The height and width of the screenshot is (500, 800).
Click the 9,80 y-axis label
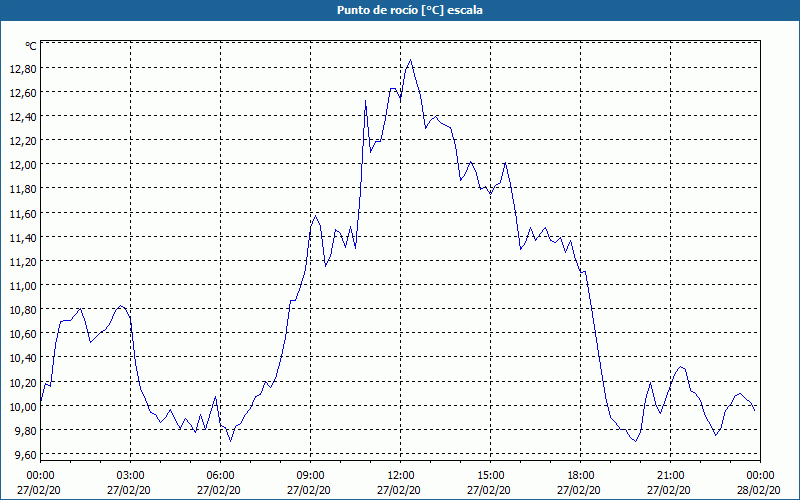coord(26,431)
